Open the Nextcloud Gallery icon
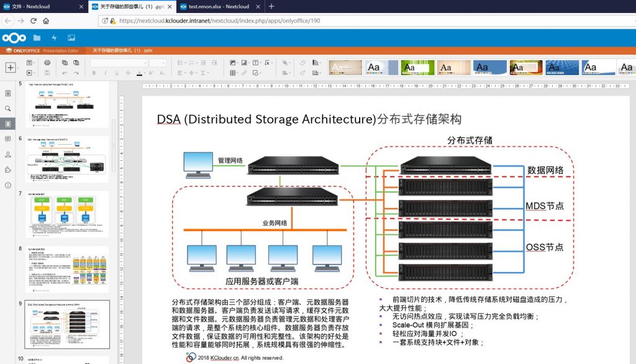Image resolution: width=636 pixels, height=364 pixels. click(x=71, y=38)
